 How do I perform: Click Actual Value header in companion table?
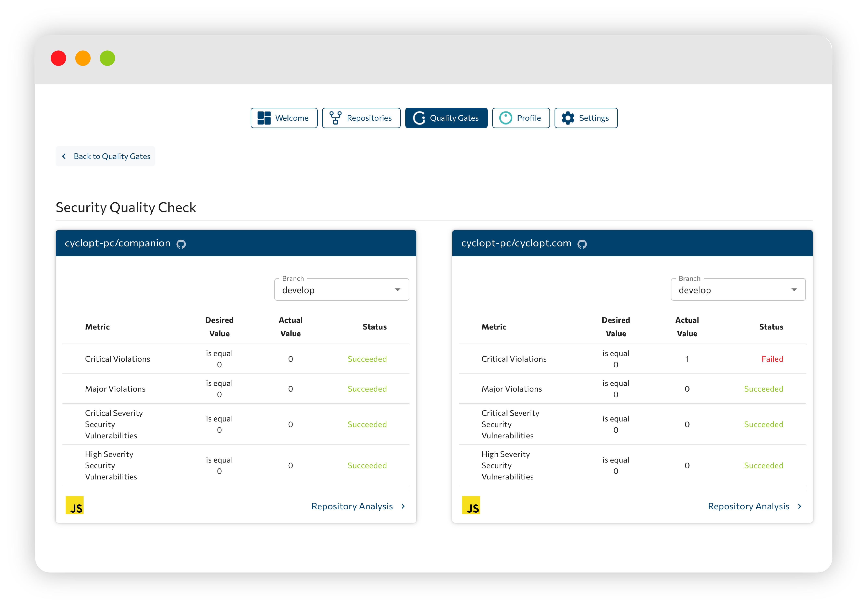tap(290, 327)
